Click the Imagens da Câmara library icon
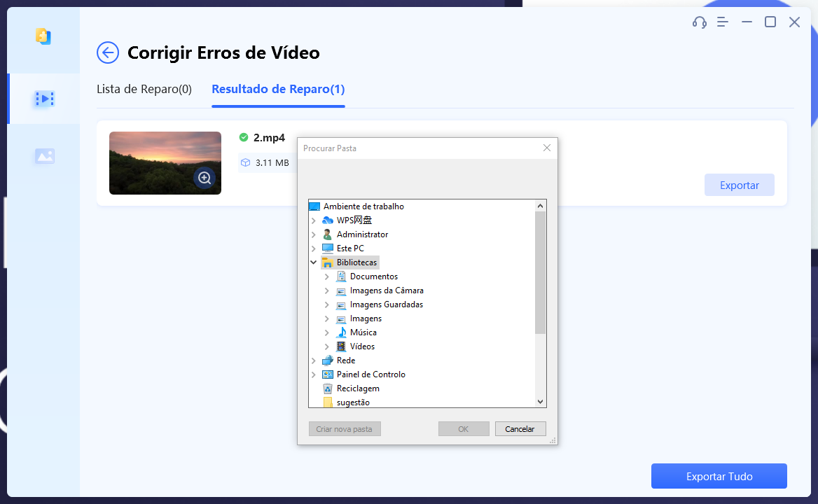 (x=341, y=290)
